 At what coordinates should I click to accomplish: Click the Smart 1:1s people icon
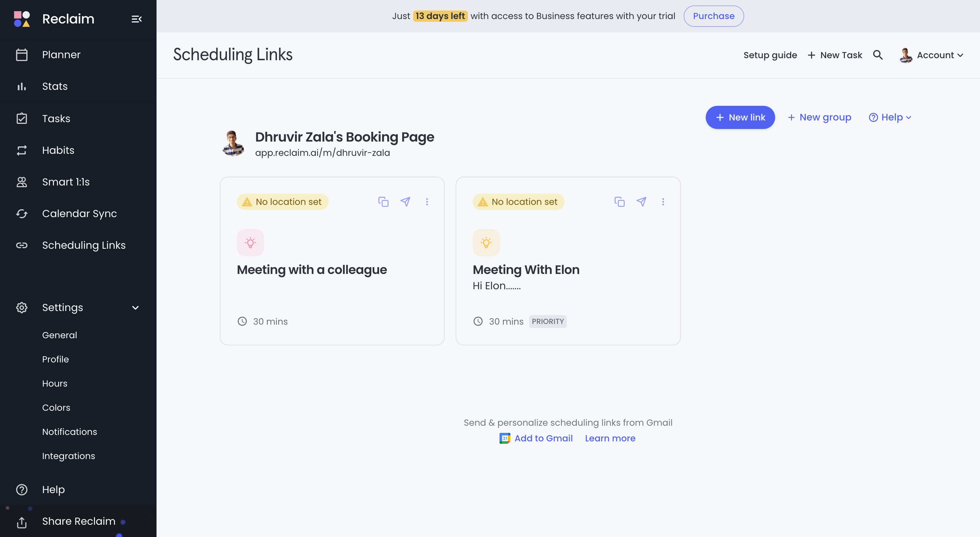[22, 182]
